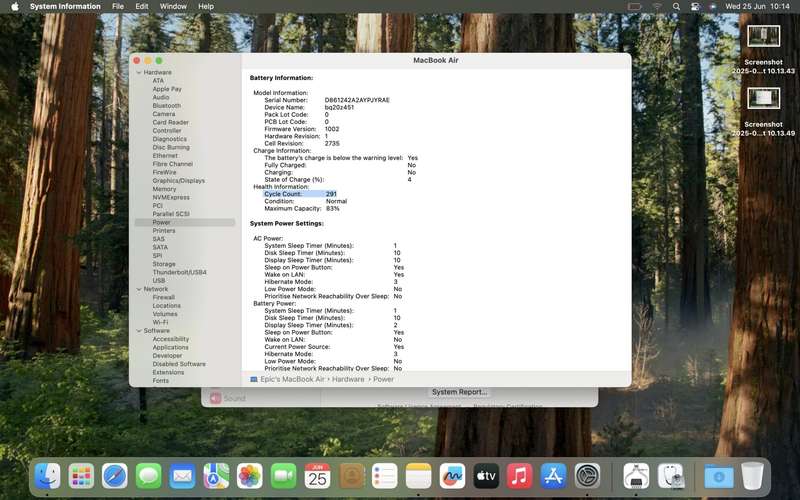Open Reminders from the Dock
The width and height of the screenshot is (800, 500).
pyautogui.click(x=385, y=476)
